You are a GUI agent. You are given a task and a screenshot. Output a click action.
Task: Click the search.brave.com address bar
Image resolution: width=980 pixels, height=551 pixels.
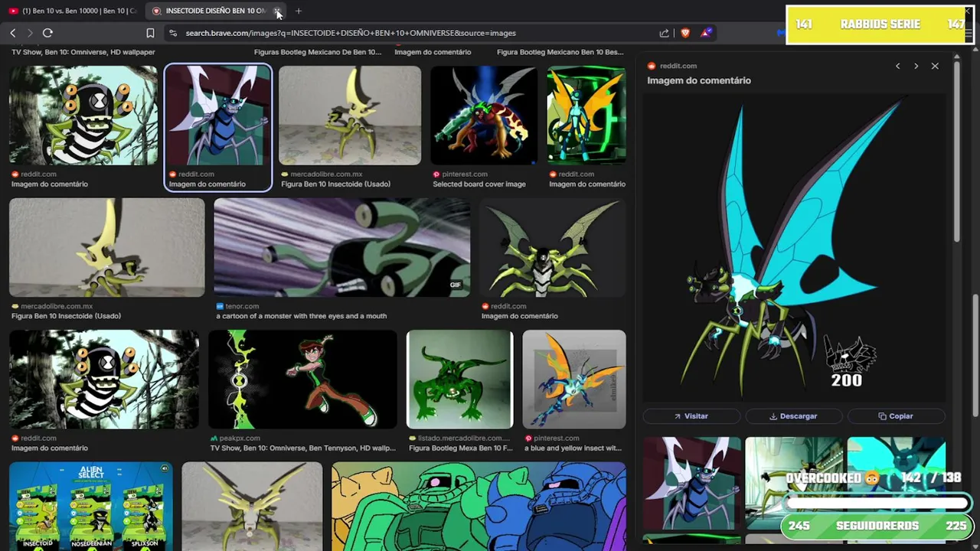pyautogui.click(x=413, y=33)
